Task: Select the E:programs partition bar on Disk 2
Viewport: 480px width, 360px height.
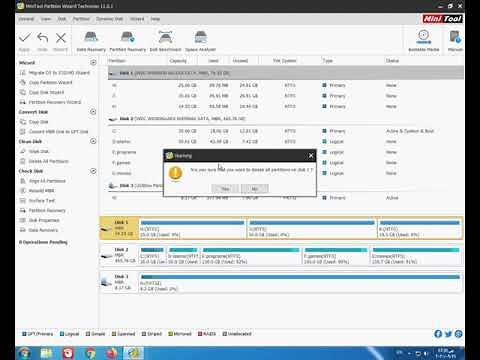Action: 251,256
